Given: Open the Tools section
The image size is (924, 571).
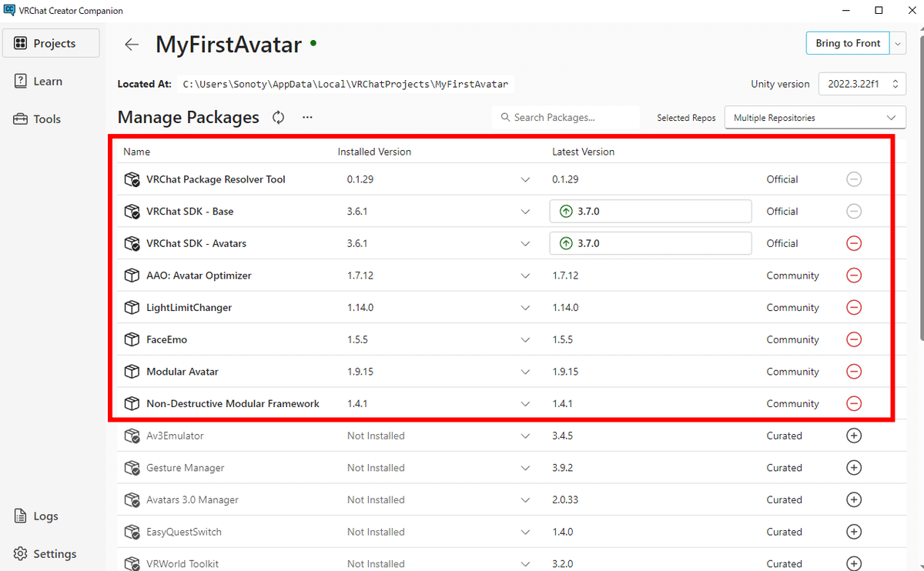Looking at the screenshot, I should tap(51, 119).
